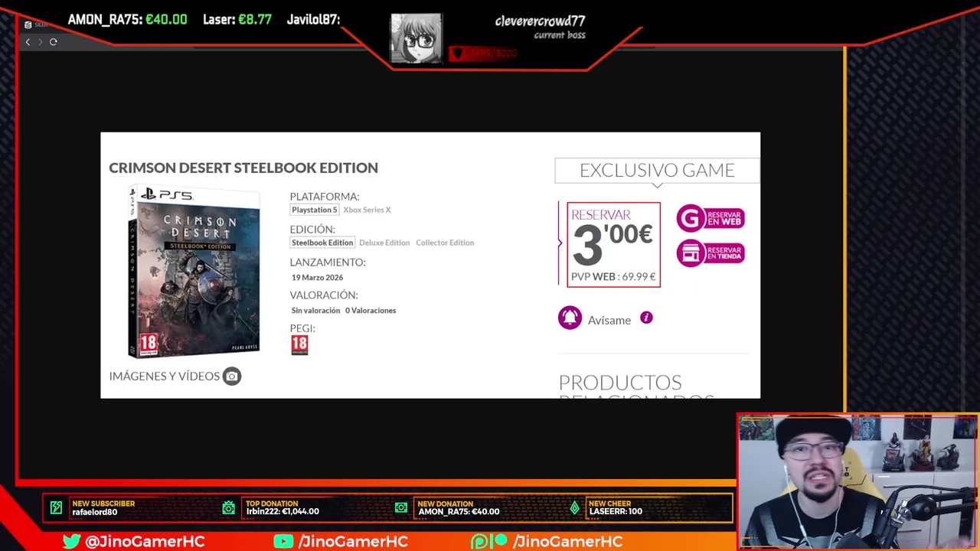This screenshot has height=551, width=980.
Task: Select Playstation 5 platform option
Action: 314,210
